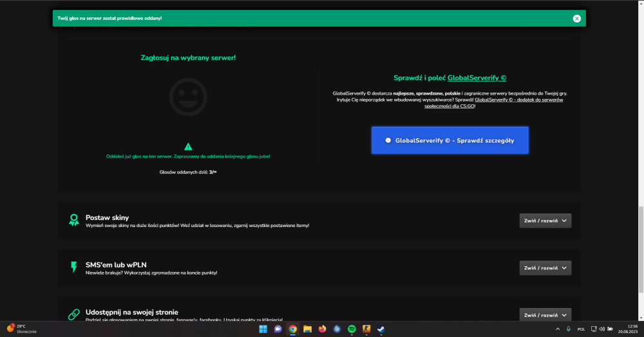Click the info icon in the blue button
644x337 pixels.
coord(388,140)
